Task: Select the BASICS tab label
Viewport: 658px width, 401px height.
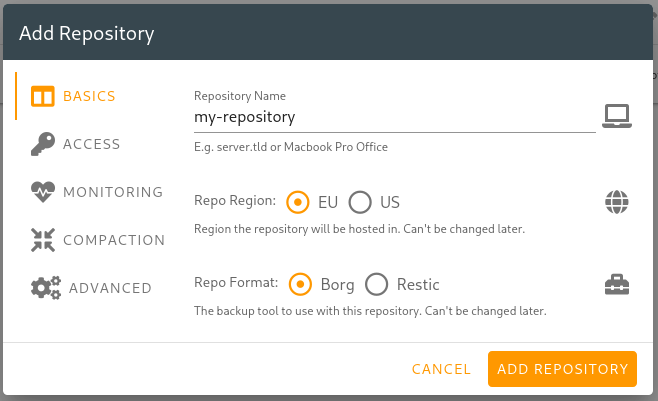Action: (x=89, y=96)
